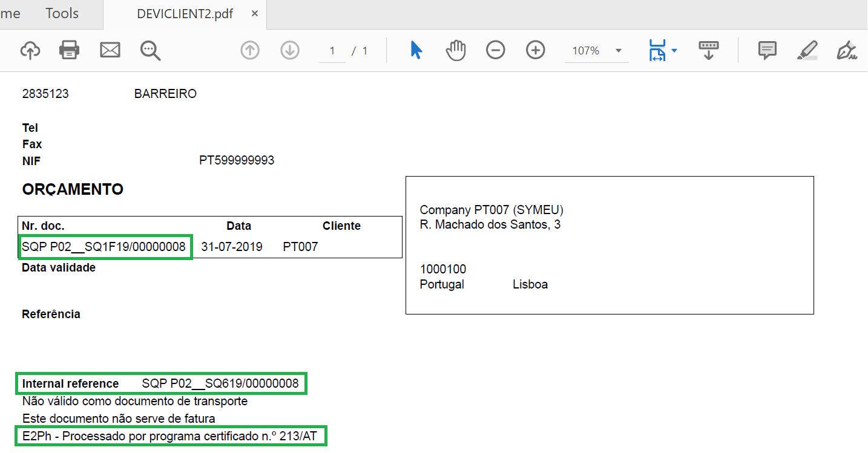Image resolution: width=868 pixels, height=453 pixels.
Task: Click the Data validade label
Action: 59,268
